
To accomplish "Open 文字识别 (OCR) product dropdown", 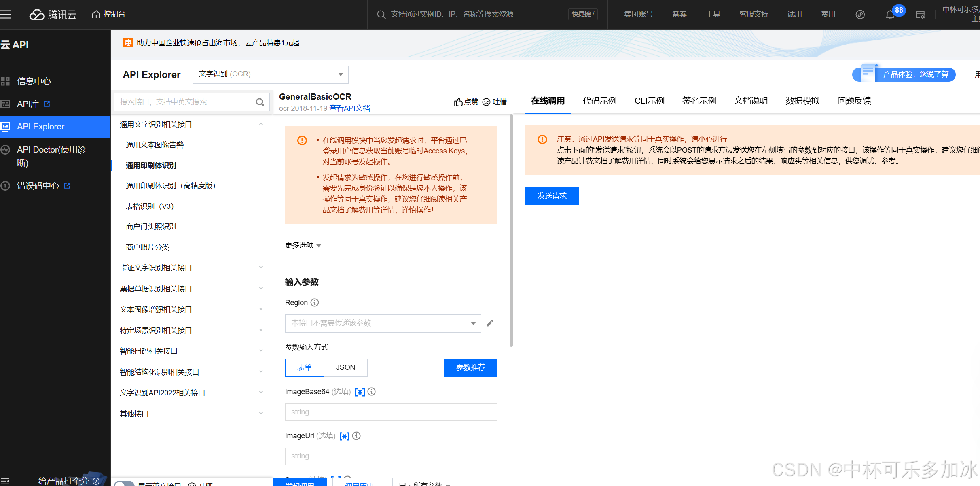I will (270, 74).
